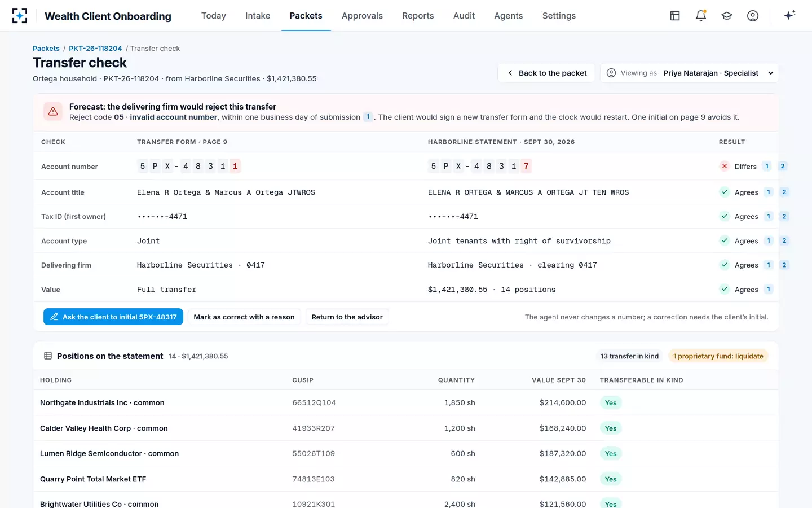812x508 pixels.
Task: Open the Viewing as role dropdown
Action: (689, 73)
